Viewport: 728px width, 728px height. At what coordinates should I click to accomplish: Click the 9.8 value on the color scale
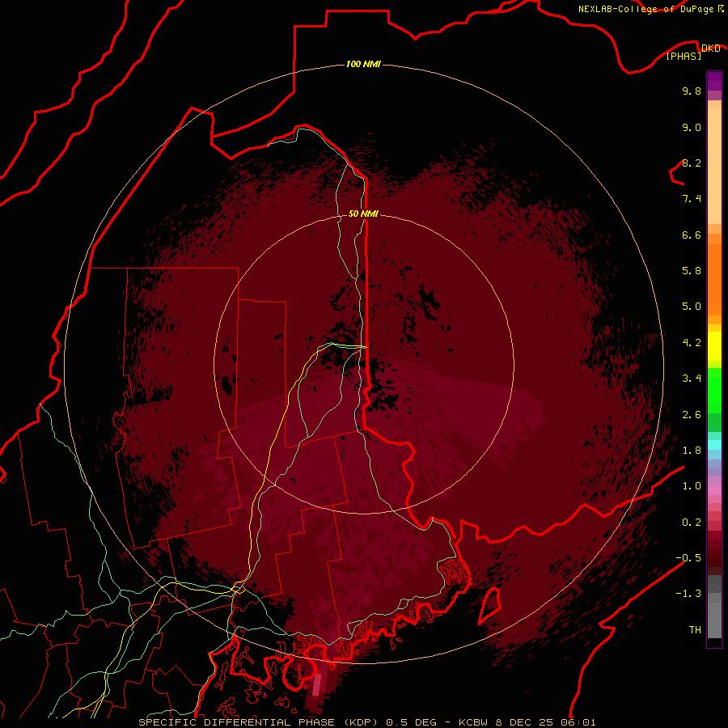pyautogui.click(x=692, y=91)
